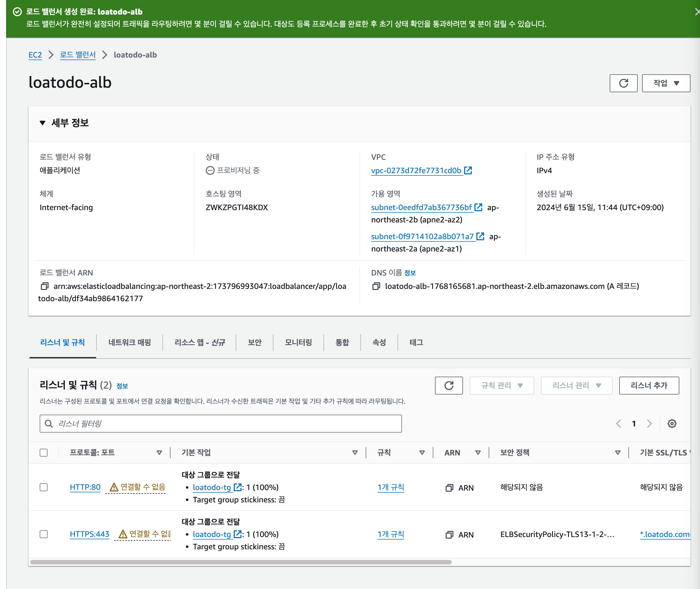
Task: Check the HTTP:80 listener row checkbox
Action: (x=44, y=487)
